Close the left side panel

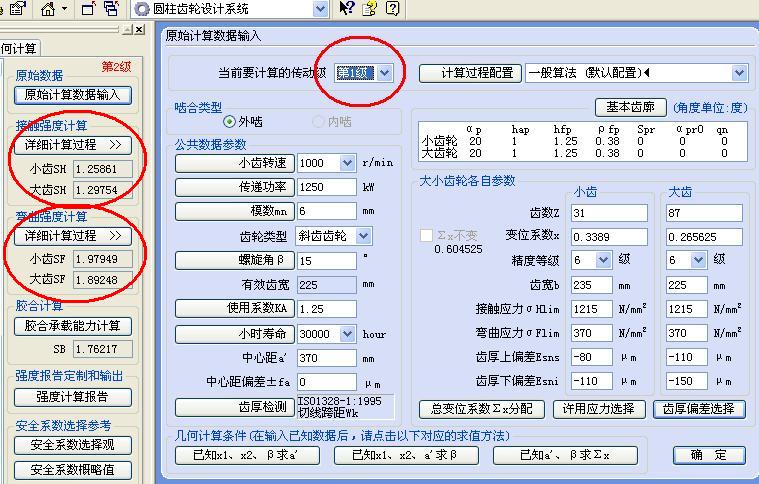(139, 30)
